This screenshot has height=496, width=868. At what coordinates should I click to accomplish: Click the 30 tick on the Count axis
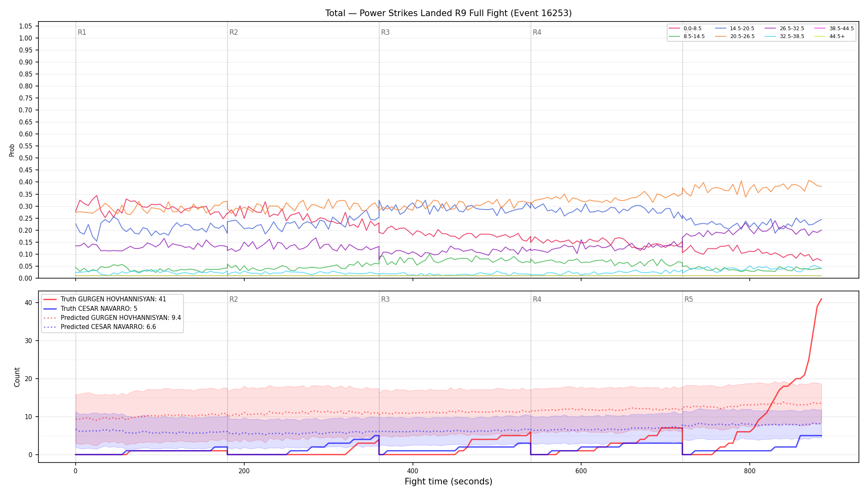(x=28, y=341)
